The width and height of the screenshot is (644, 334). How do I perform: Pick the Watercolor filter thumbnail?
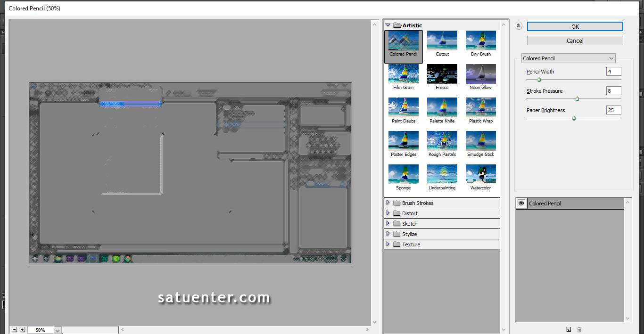pos(480,175)
